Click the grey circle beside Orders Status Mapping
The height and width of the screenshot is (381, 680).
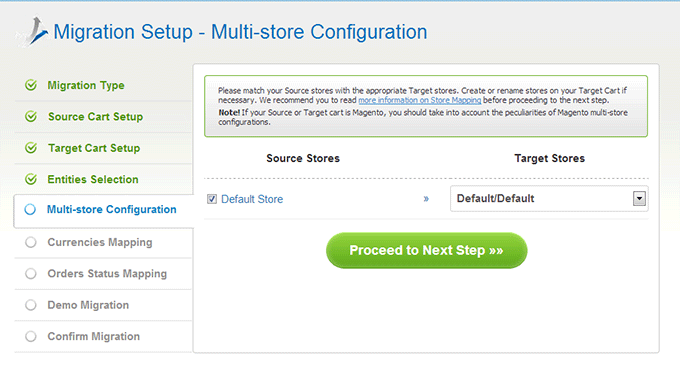click(31, 274)
